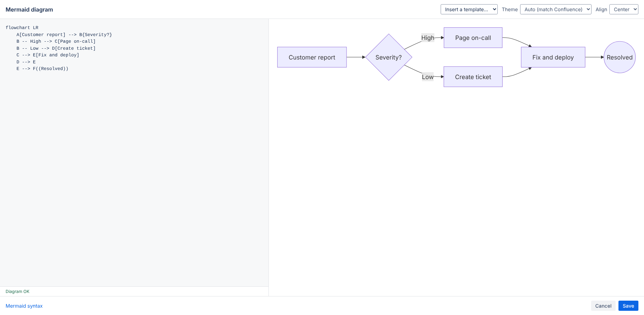644x315 pixels.
Task: Click the Severity? diamond node
Action: click(x=388, y=57)
